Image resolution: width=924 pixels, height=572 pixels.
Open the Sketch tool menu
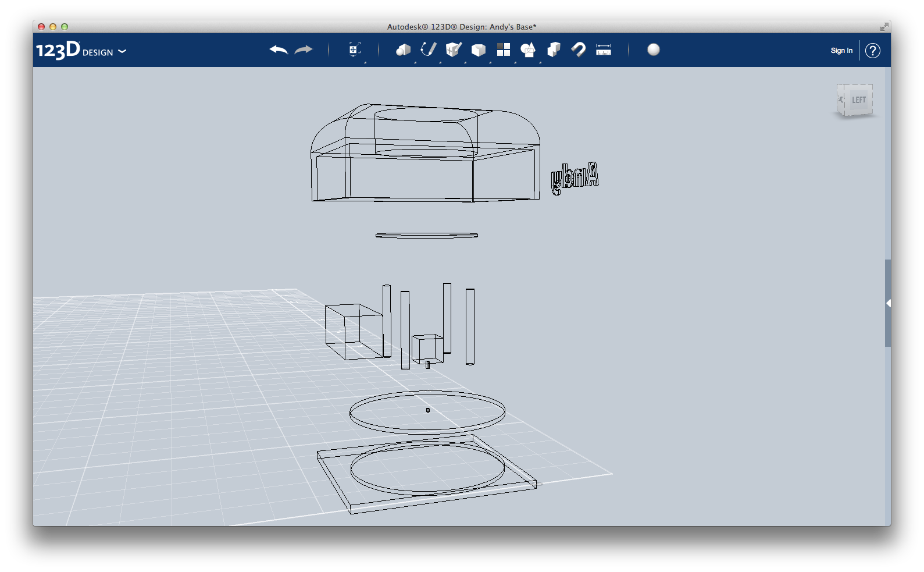coord(429,49)
